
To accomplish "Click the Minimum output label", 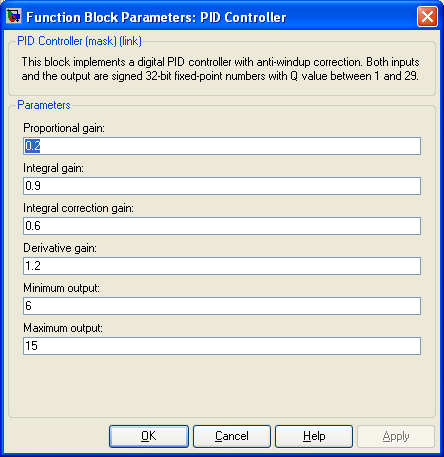I will coord(61,288).
